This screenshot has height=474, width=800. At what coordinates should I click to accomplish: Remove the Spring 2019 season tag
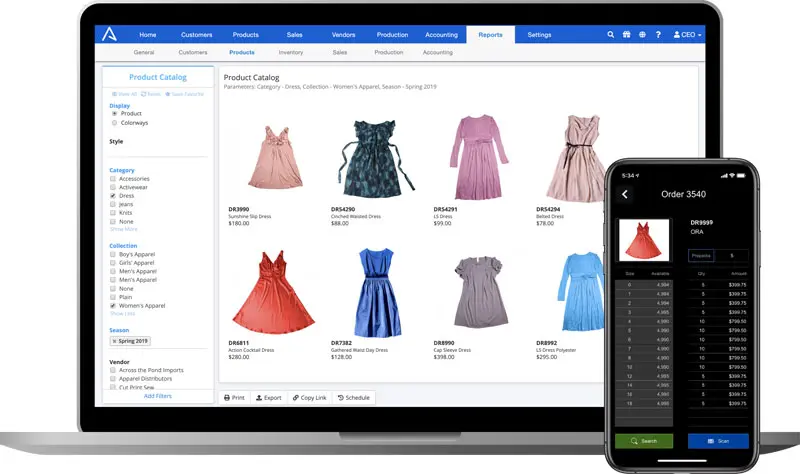coord(114,341)
